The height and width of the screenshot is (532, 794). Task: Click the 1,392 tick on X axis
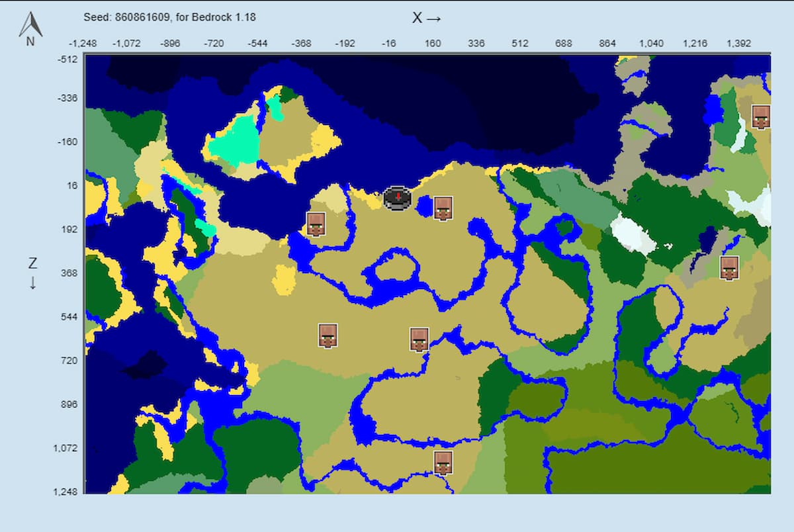738,44
